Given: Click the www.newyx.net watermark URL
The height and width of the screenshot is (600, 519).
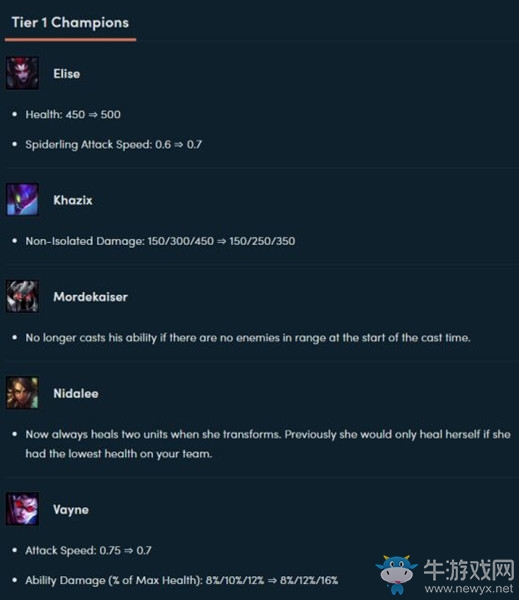Looking at the screenshot, I should 468,588.
